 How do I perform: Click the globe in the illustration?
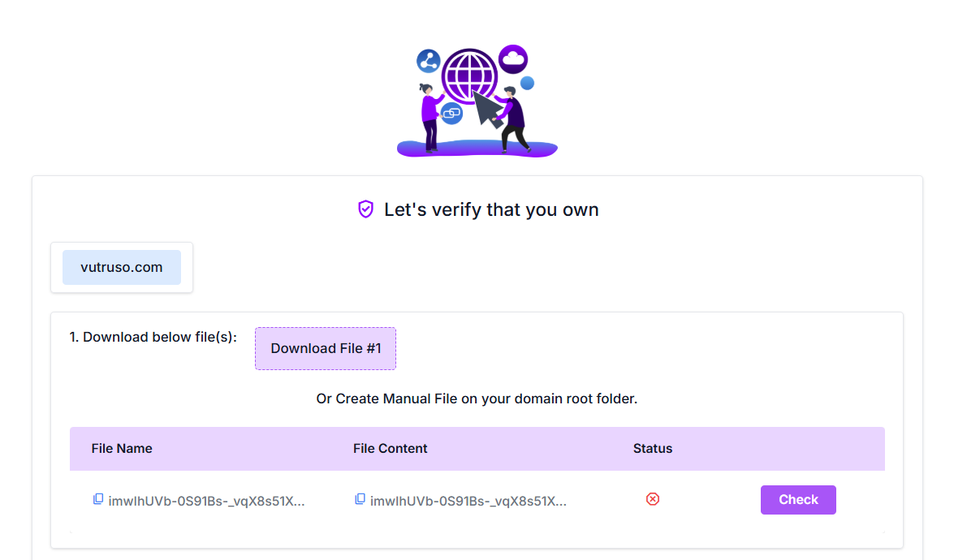[x=469, y=76]
